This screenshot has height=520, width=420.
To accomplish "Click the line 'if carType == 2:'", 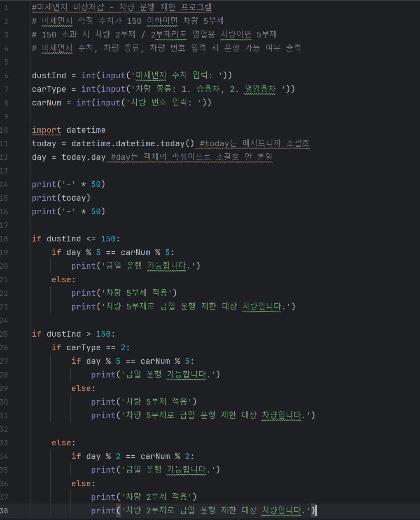I will (x=91, y=347).
